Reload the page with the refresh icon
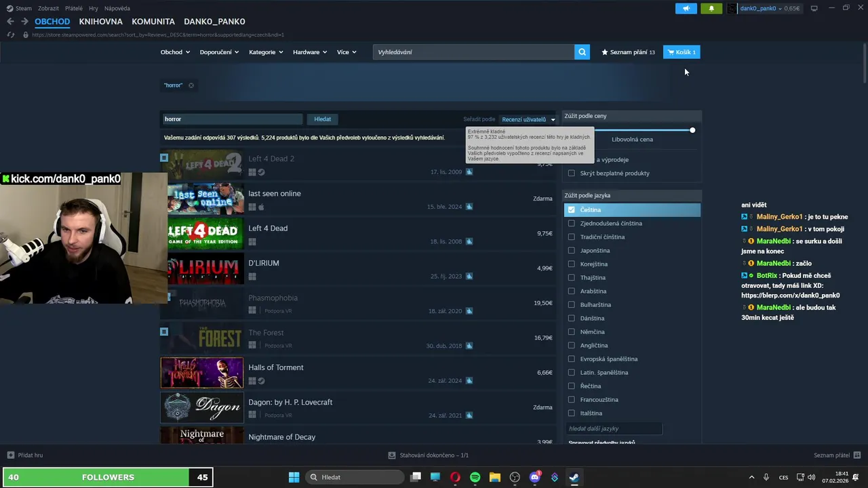Viewport: 868px width, 488px height. [x=10, y=35]
